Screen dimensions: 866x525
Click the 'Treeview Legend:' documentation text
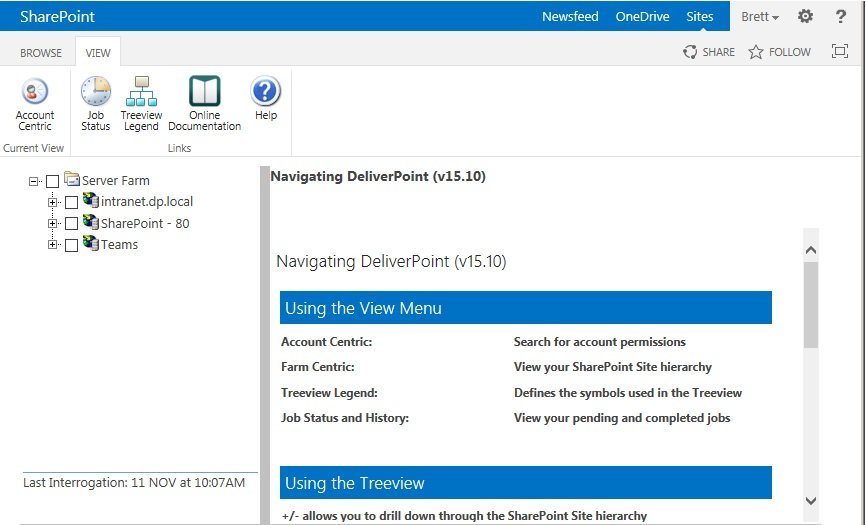[329, 393]
